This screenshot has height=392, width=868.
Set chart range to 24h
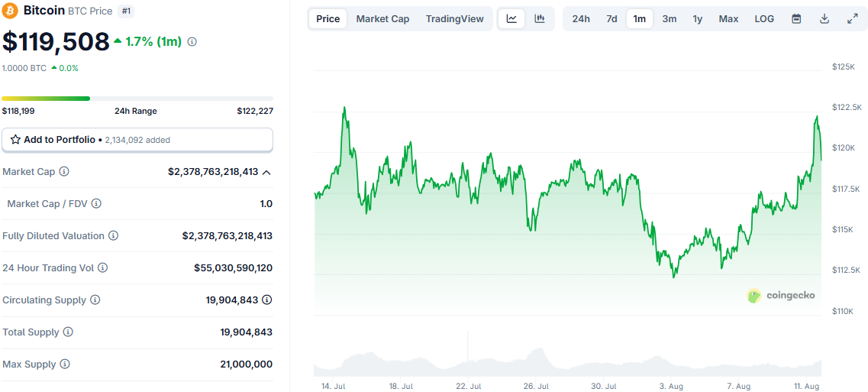pos(581,19)
